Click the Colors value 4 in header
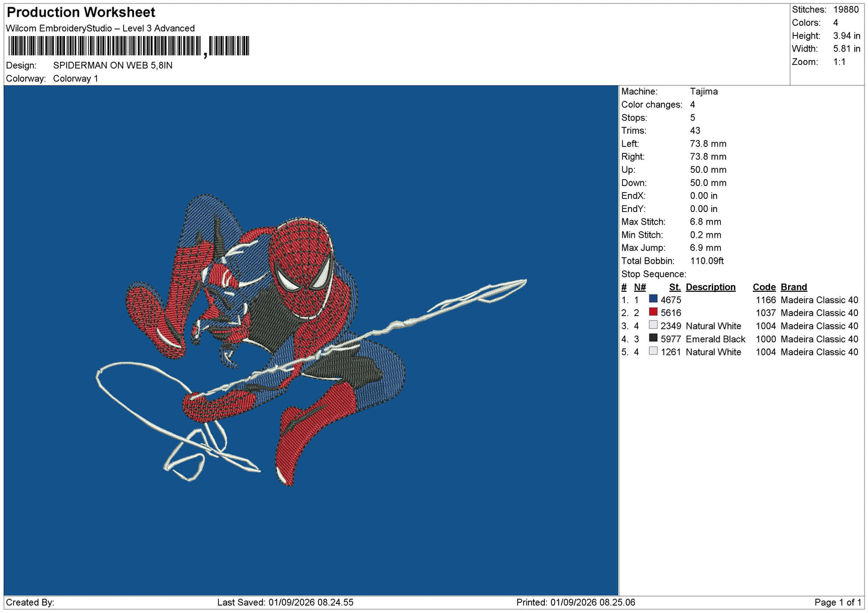Viewport: 868px width, 613px height. [x=836, y=23]
